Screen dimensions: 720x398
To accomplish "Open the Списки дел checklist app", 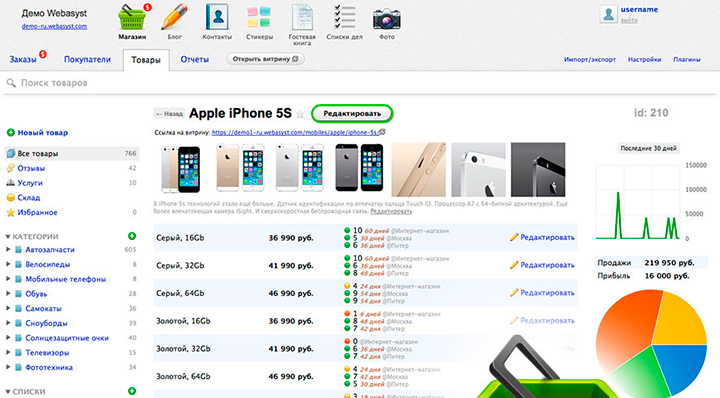I will pos(344,22).
